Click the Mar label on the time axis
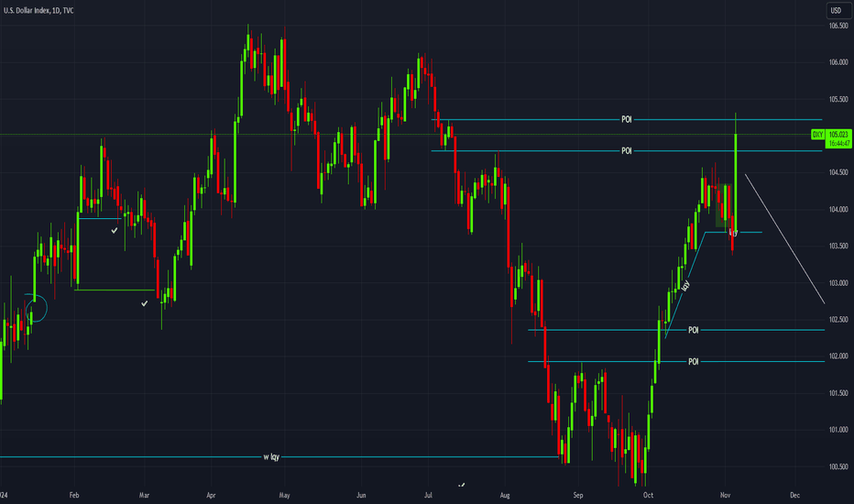Image resolution: width=854 pixels, height=504 pixels. [144, 495]
